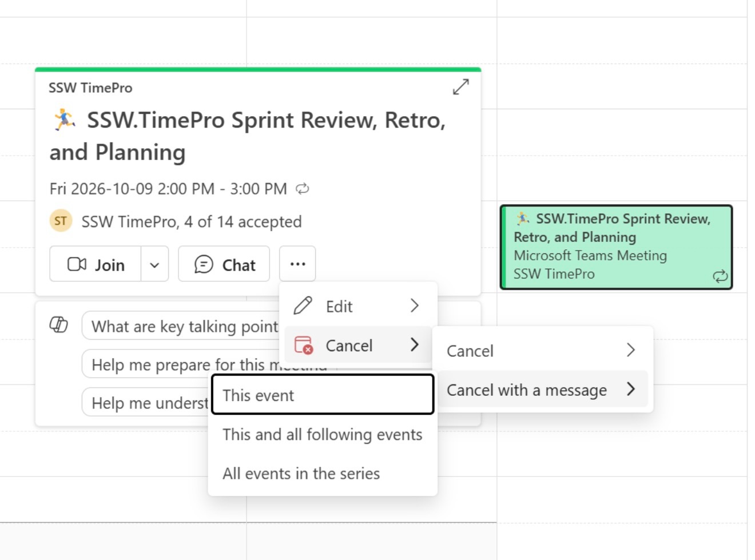Image resolution: width=755 pixels, height=560 pixels.
Task: Select All events in the series
Action: (323, 473)
